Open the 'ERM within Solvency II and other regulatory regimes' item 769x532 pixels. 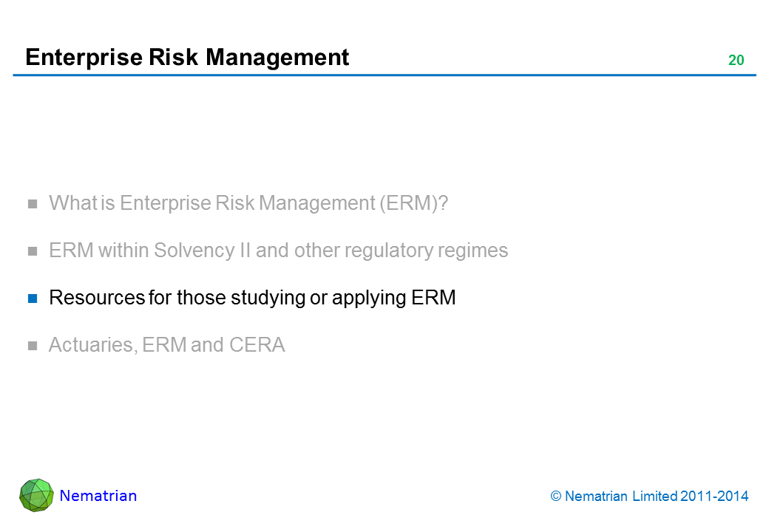pos(278,250)
